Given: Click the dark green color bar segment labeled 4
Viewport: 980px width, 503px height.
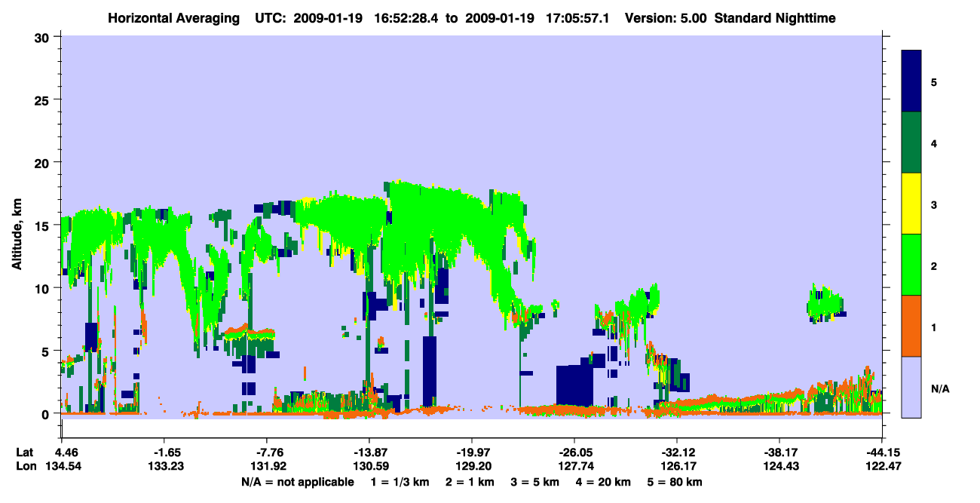Looking at the screenshot, I should 911,143.
